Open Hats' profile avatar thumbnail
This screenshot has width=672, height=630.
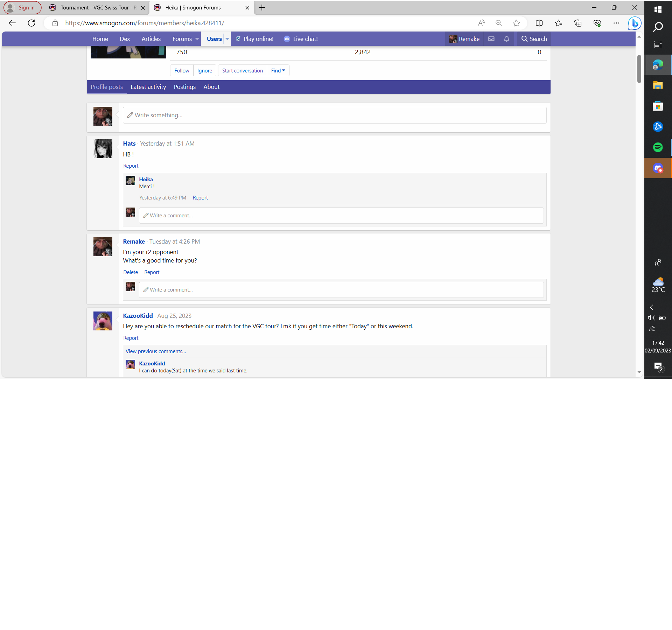click(x=103, y=149)
